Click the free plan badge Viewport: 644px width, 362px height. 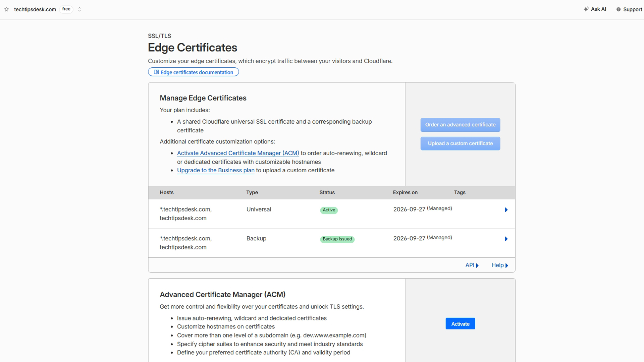coord(66,9)
